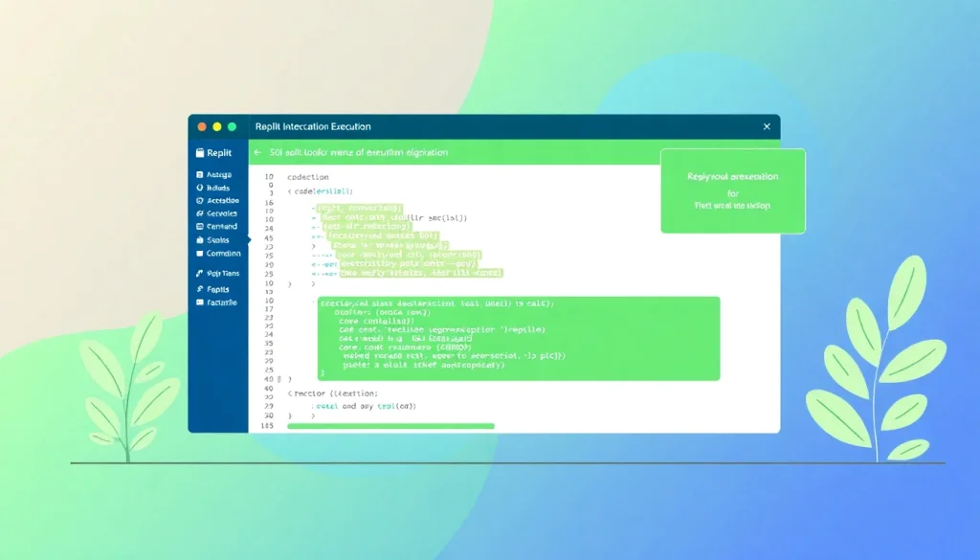Click the yellow minimize dot in the title bar
Image resolution: width=980 pixels, height=560 pixels.
pyautogui.click(x=217, y=127)
